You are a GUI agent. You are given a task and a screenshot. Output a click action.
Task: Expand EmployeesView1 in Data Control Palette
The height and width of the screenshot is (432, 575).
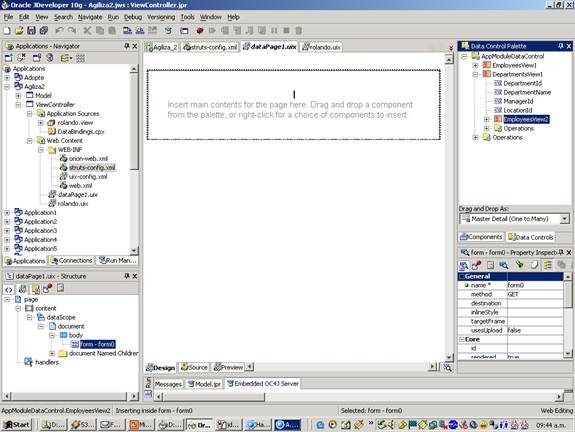(x=475, y=65)
